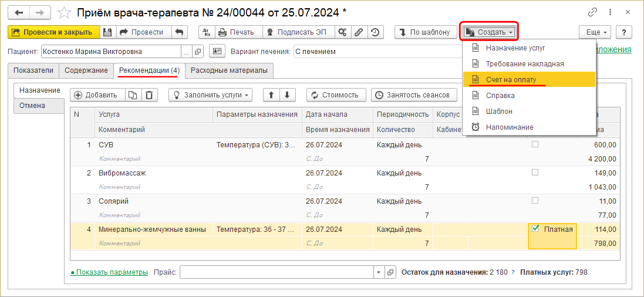Select the Отмена side tab
The image size is (644, 297).
coord(39,106)
